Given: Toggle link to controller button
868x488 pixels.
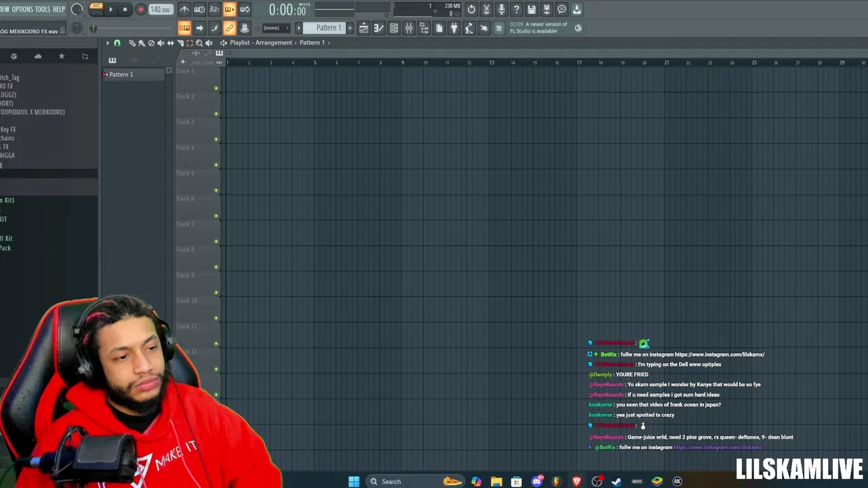Looking at the screenshot, I should 229,28.
